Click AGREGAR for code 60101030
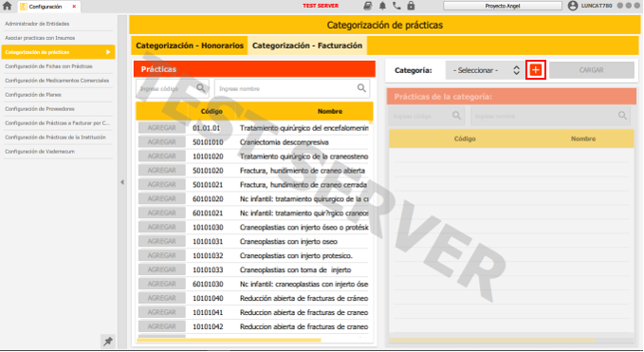The width and height of the screenshot is (644, 352). (162, 284)
